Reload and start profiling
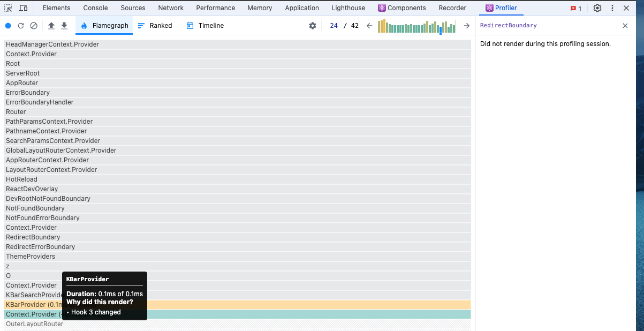The width and height of the screenshot is (644, 331). (21, 26)
